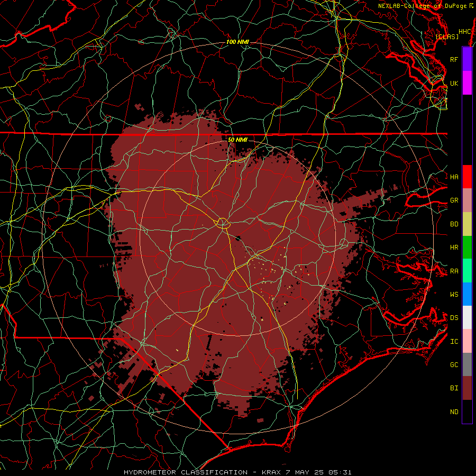476x476 pixels.
Task: Click the "KRAX" radar site identifier
Action: [271, 472]
